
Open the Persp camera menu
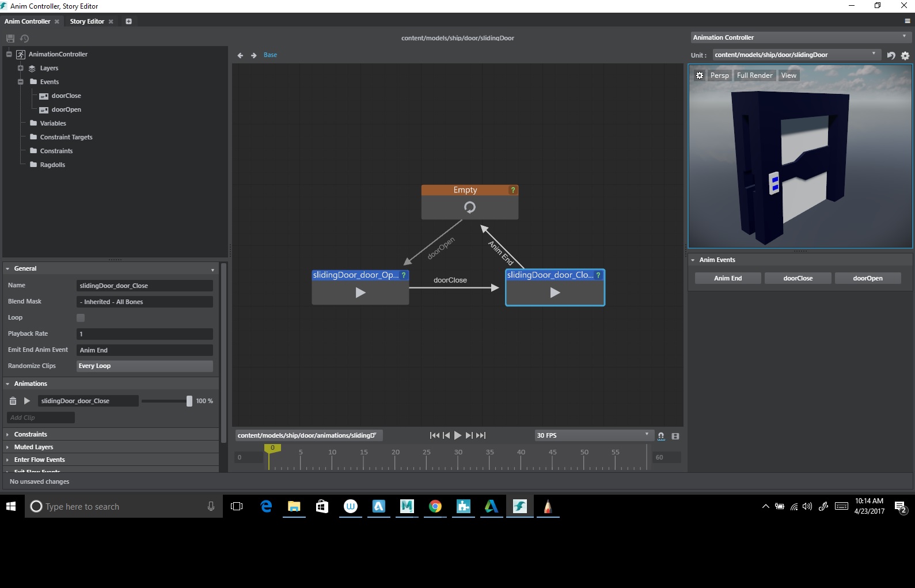pos(720,75)
